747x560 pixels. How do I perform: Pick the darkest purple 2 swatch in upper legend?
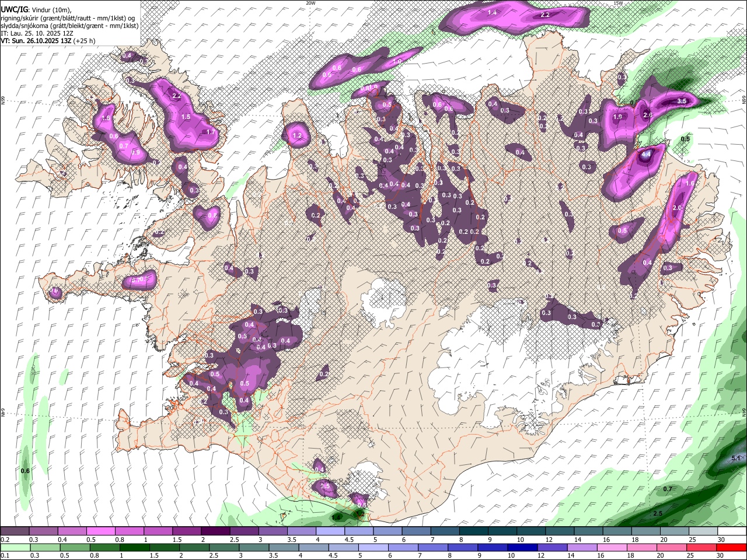coord(215,531)
